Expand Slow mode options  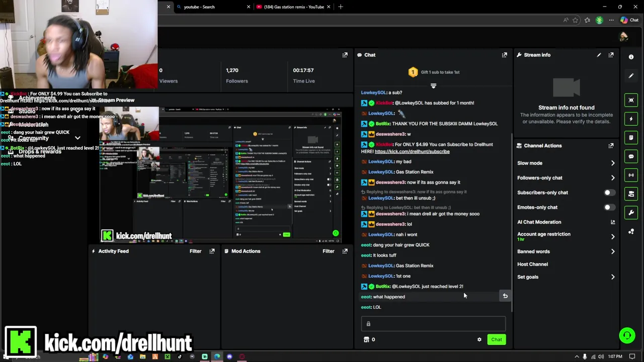click(613, 163)
